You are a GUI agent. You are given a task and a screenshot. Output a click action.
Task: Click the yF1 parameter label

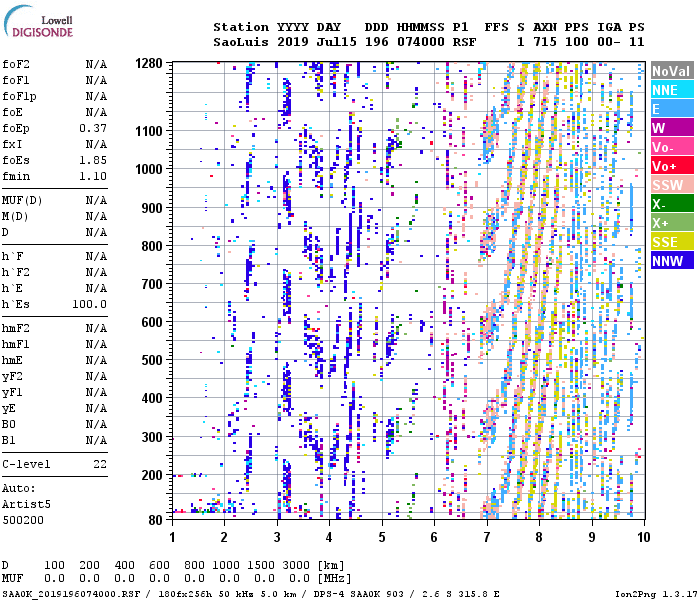[12, 393]
